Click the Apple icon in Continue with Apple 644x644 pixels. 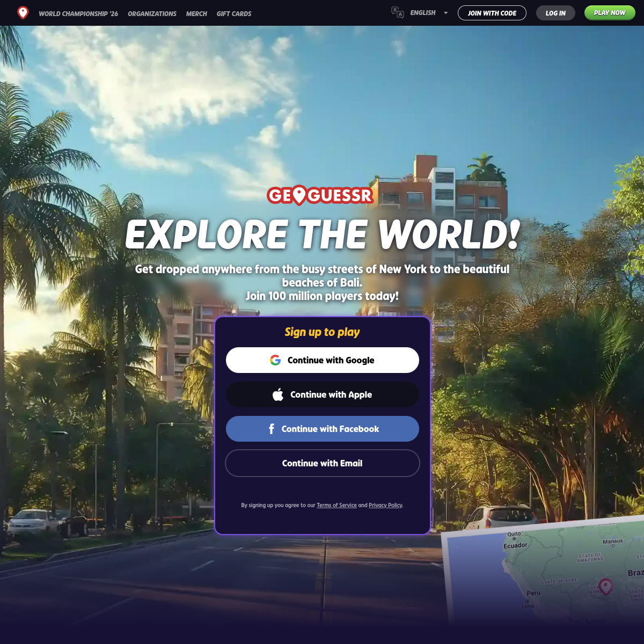tap(277, 394)
